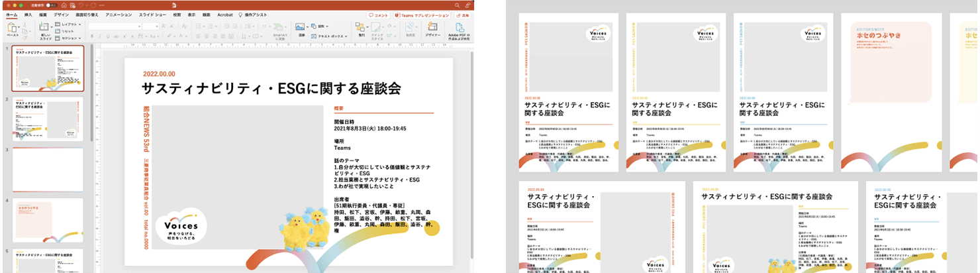The height and width of the screenshot is (273, 980).
Task: Click the clear formatting icon
Action: coord(184,26)
